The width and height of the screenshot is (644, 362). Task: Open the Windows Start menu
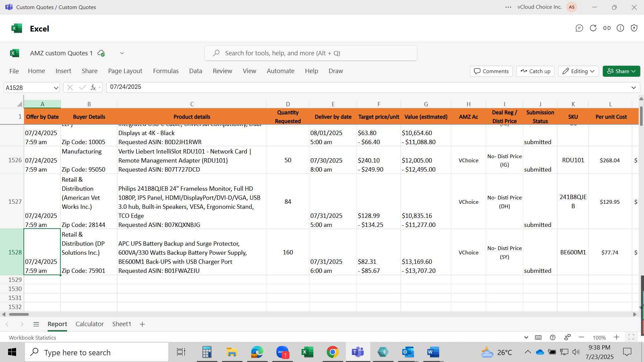(12, 352)
